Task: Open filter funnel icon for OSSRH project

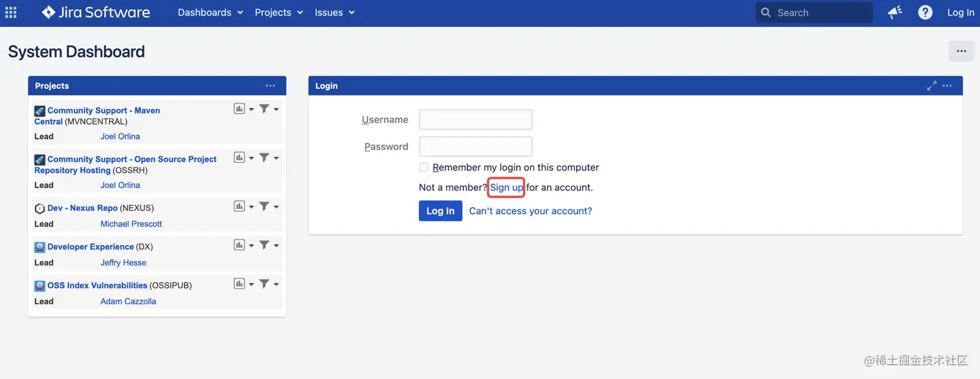Action: (x=264, y=158)
